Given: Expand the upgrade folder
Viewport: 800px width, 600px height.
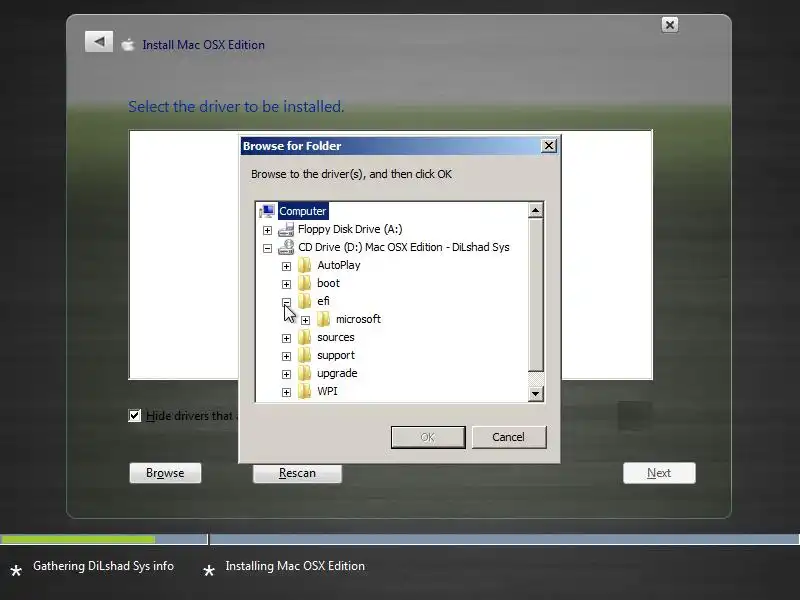Looking at the screenshot, I should (x=286, y=374).
